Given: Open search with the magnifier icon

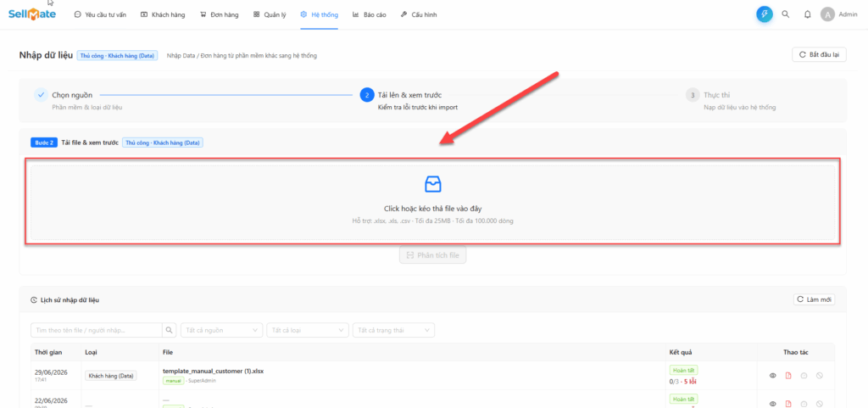Looking at the screenshot, I should click(x=786, y=14).
